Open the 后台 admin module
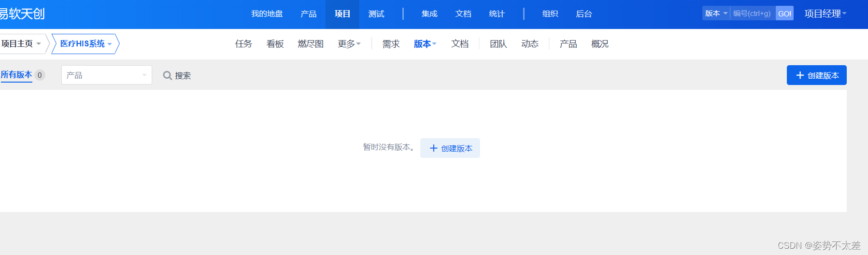Image resolution: width=868 pixels, height=255 pixels. [583, 14]
